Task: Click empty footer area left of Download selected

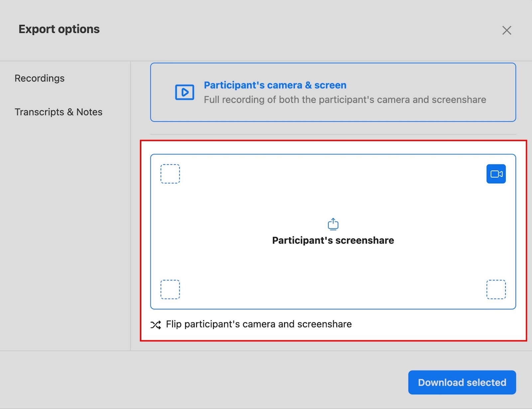Action: point(233,382)
